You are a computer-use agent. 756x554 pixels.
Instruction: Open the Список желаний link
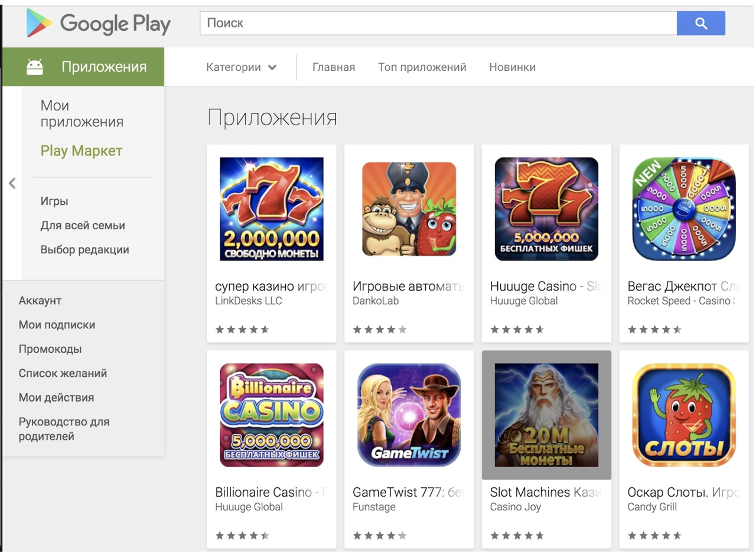coord(63,373)
